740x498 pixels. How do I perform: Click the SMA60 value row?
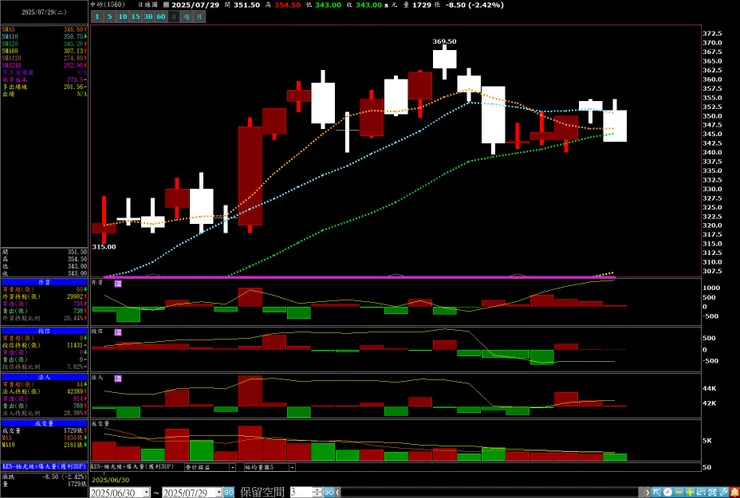44,51
